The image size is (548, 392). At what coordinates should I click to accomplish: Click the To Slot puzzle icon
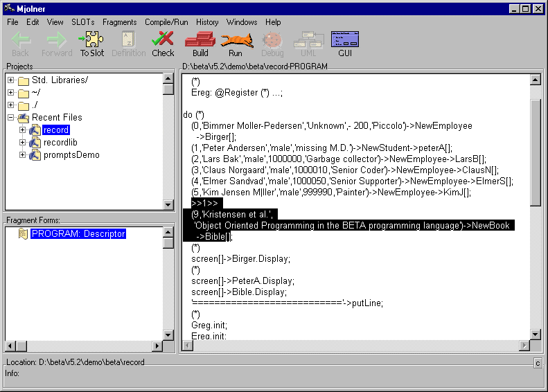click(91, 43)
